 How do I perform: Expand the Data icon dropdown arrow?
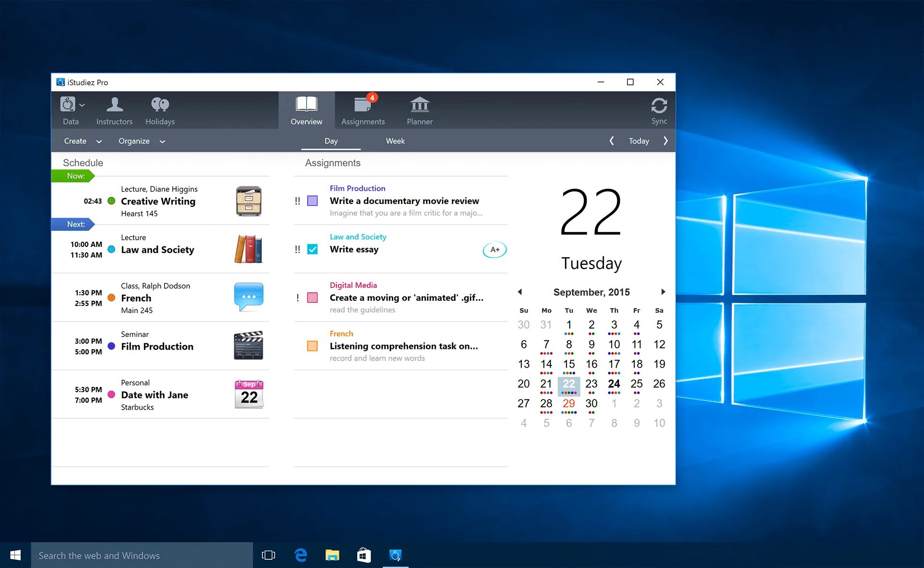(x=82, y=105)
